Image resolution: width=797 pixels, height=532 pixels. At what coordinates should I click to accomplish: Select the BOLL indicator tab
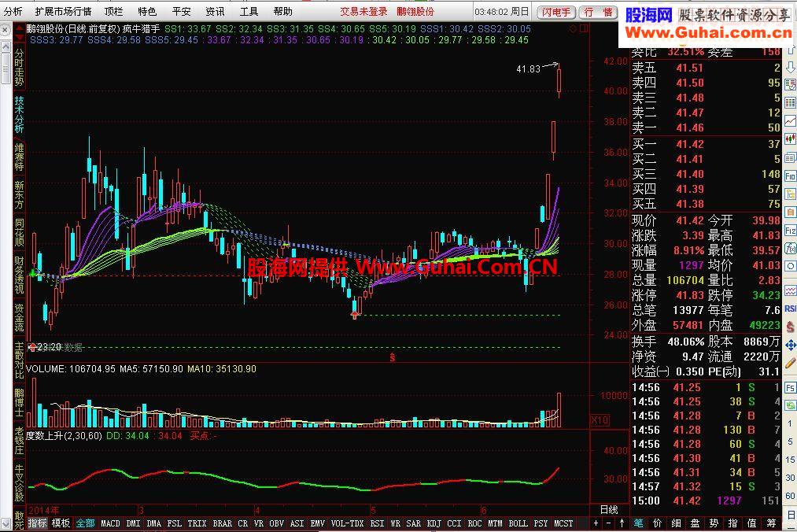click(518, 523)
